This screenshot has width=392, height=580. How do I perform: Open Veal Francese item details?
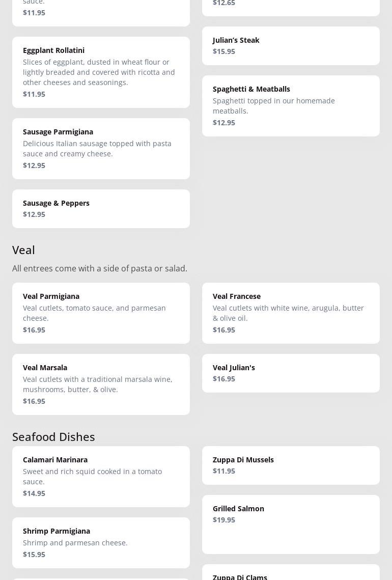290,313
